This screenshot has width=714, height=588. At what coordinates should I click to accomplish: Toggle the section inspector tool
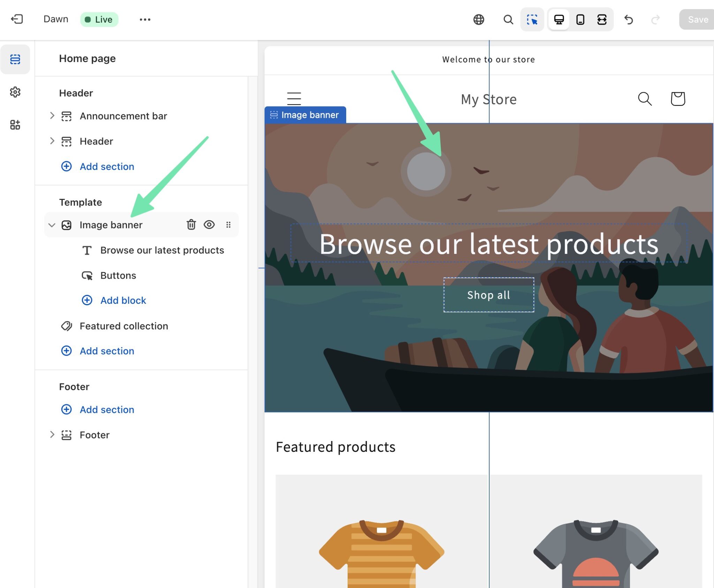(532, 20)
